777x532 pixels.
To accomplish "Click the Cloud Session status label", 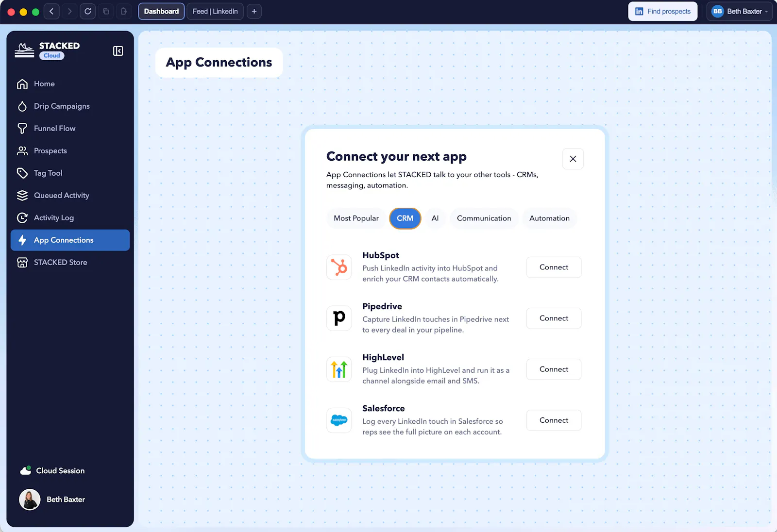I will 60,471.
